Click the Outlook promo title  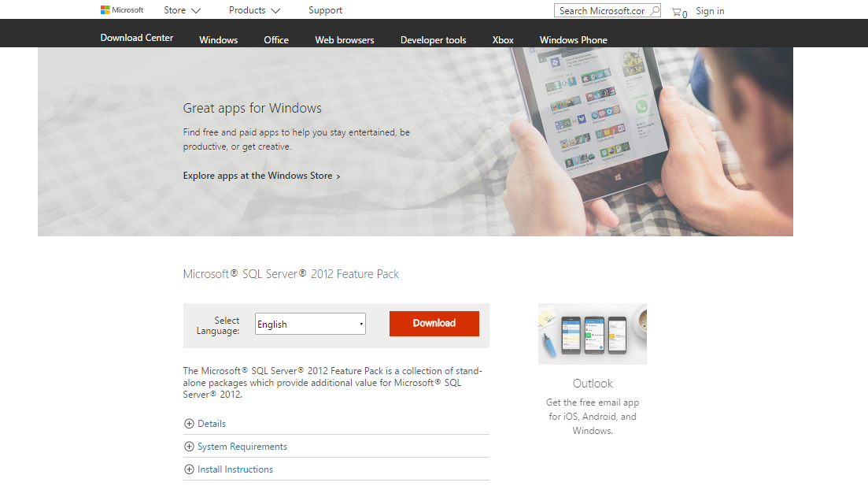point(593,384)
